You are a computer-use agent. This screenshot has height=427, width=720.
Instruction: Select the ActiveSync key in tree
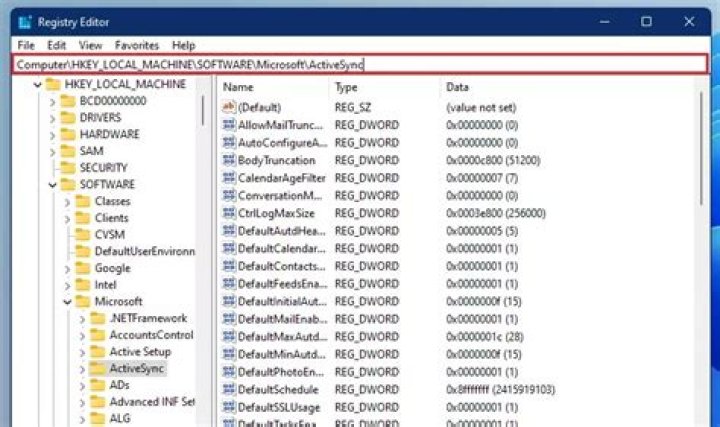pos(136,368)
